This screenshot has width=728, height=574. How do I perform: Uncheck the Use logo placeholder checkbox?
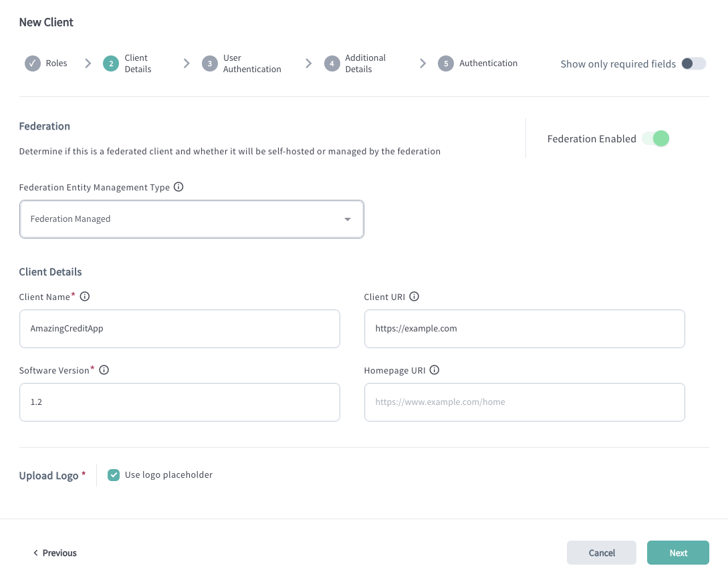pyautogui.click(x=114, y=474)
